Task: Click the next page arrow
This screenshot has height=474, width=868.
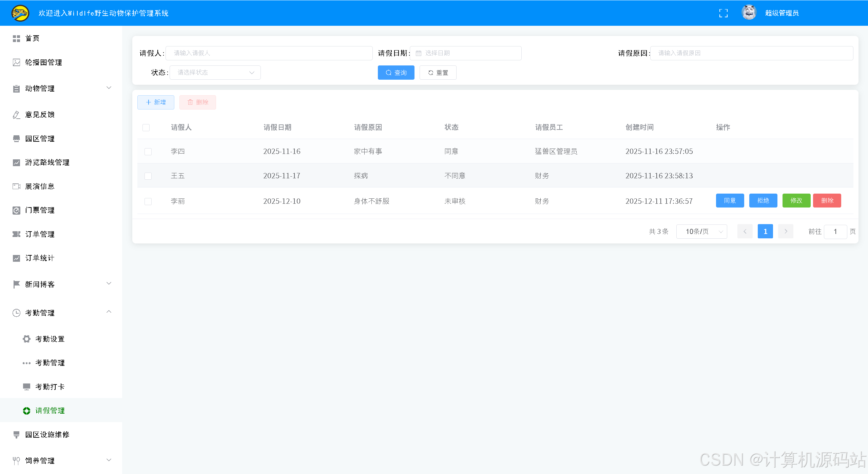Action: tap(786, 232)
